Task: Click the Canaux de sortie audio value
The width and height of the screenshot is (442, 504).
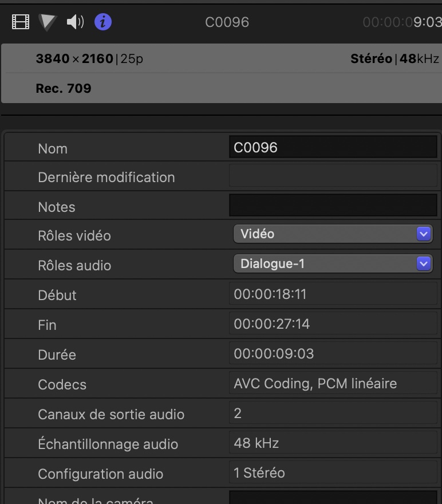Action: [x=333, y=414]
